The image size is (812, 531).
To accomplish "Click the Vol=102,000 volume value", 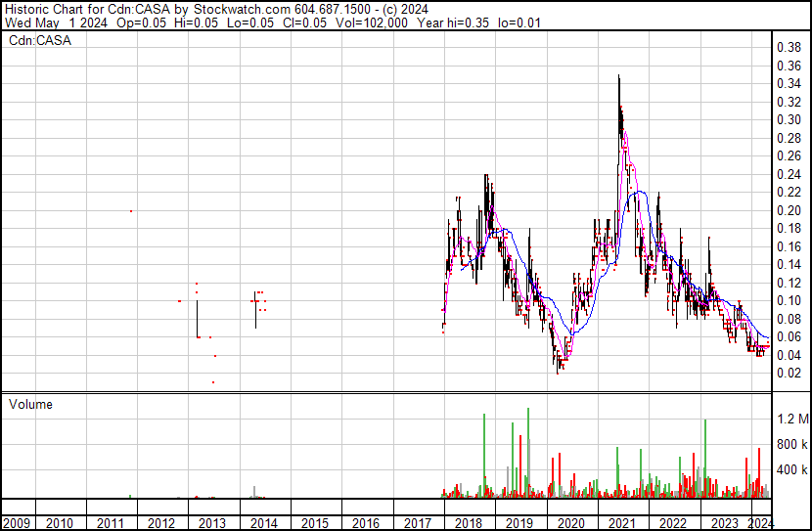I will coord(372,22).
